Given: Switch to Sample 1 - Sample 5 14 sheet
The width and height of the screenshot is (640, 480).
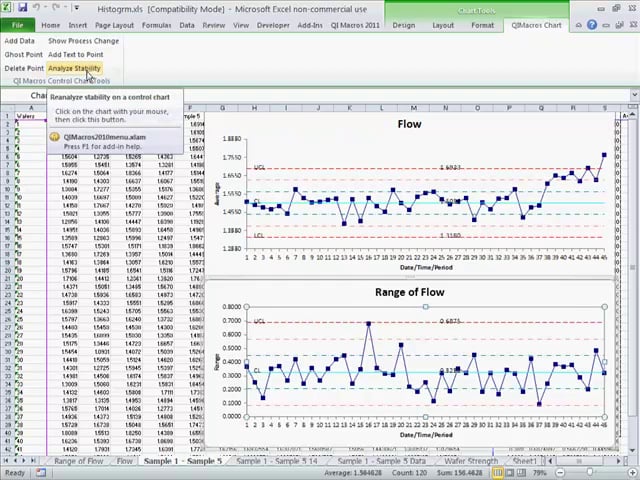Looking at the screenshot, I should (x=276, y=461).
